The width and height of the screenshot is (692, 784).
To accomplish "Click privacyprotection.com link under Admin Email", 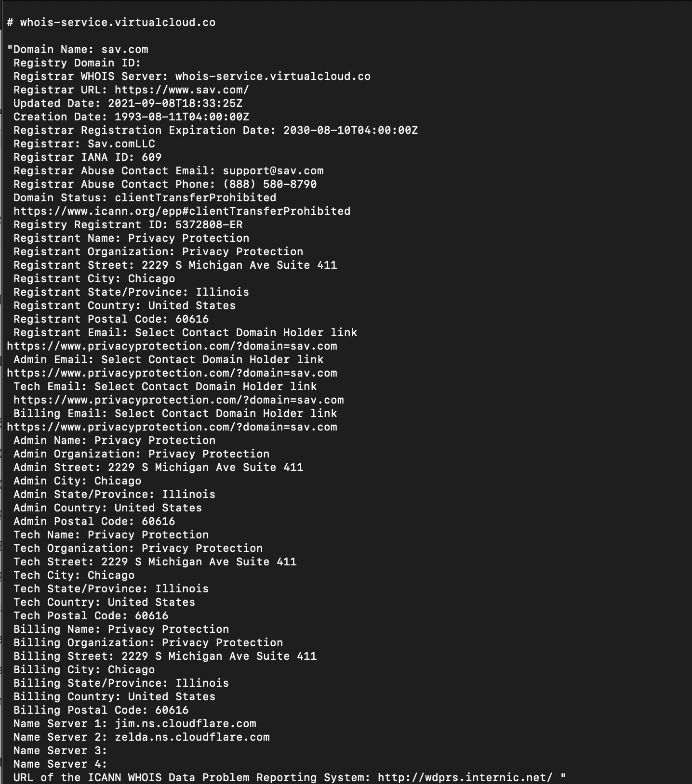I will [x=172, y=373].
